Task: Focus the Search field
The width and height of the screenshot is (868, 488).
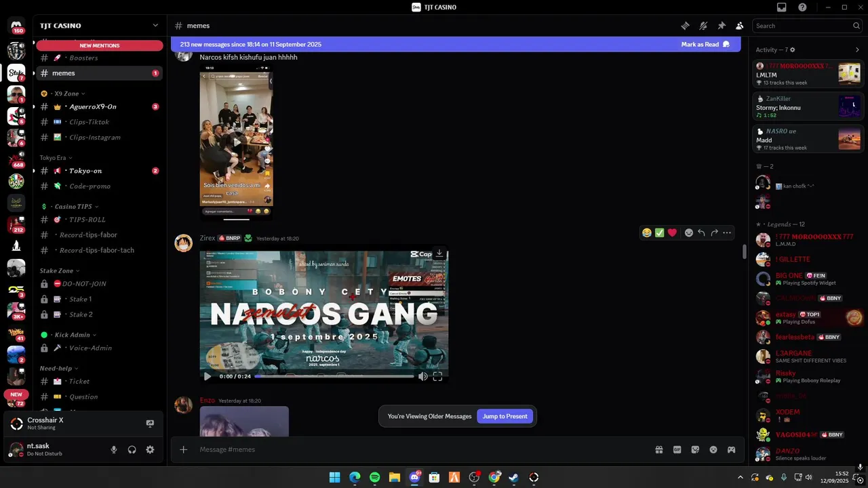Action: click(x=808, y=26)
